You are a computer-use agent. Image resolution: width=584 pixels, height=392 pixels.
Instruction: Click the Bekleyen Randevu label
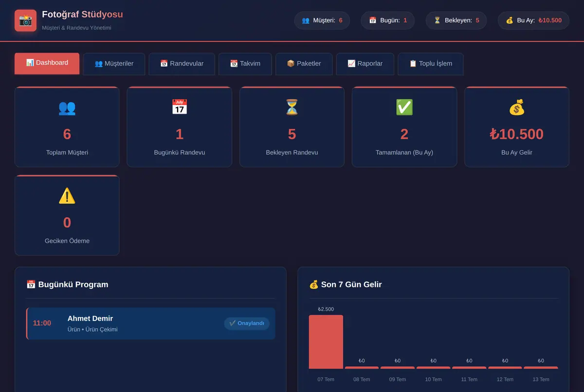coord(292,152)
